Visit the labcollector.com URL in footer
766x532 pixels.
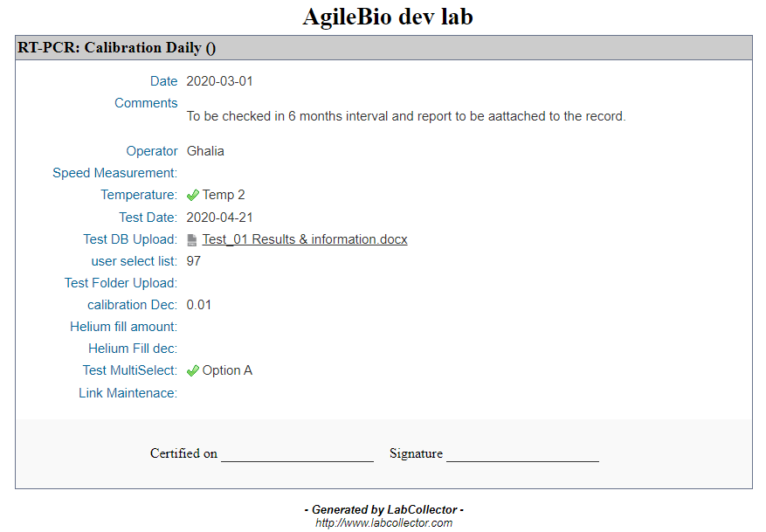[383, 523]
